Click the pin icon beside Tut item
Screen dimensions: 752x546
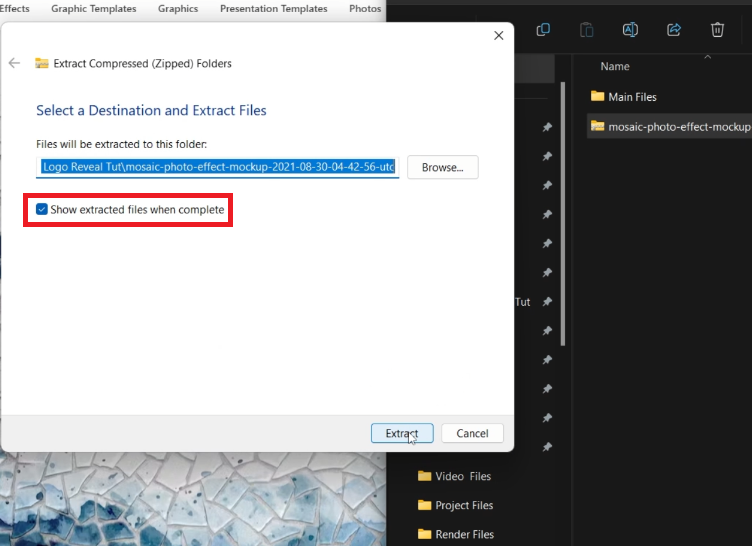(x=547, y=302)
